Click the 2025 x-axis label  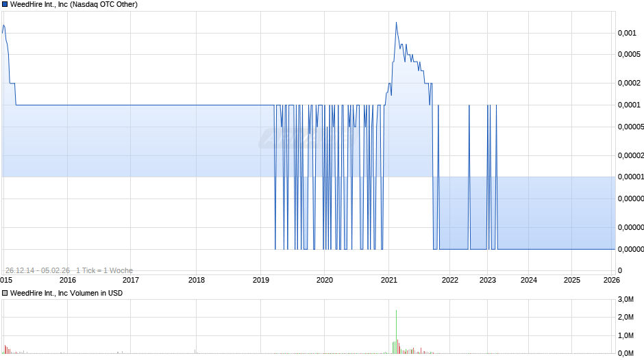point(571,280)
